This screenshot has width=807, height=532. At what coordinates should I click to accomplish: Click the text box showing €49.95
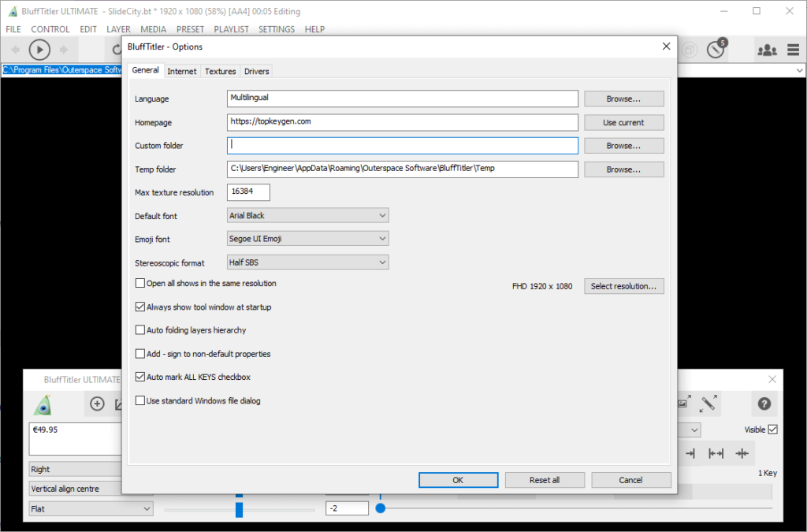coord(76,439)
